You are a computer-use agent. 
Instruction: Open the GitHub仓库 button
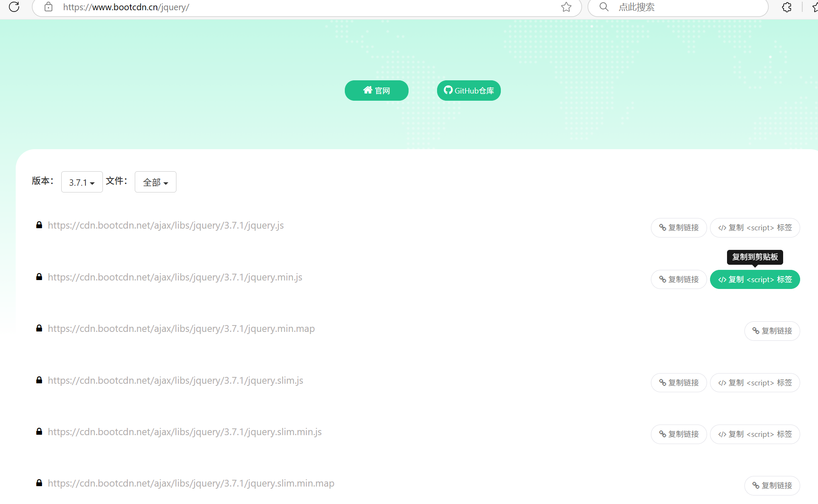click(x=469, y=91)
